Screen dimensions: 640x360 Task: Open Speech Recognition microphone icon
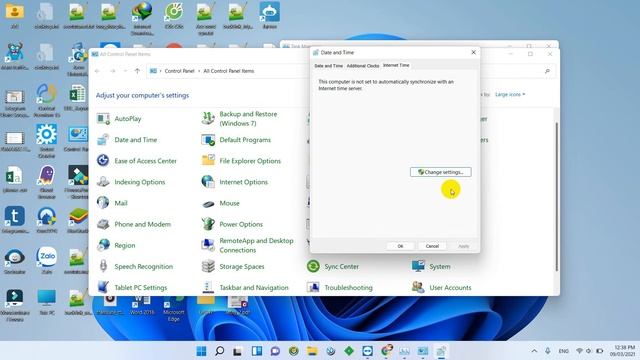point(103,267)
